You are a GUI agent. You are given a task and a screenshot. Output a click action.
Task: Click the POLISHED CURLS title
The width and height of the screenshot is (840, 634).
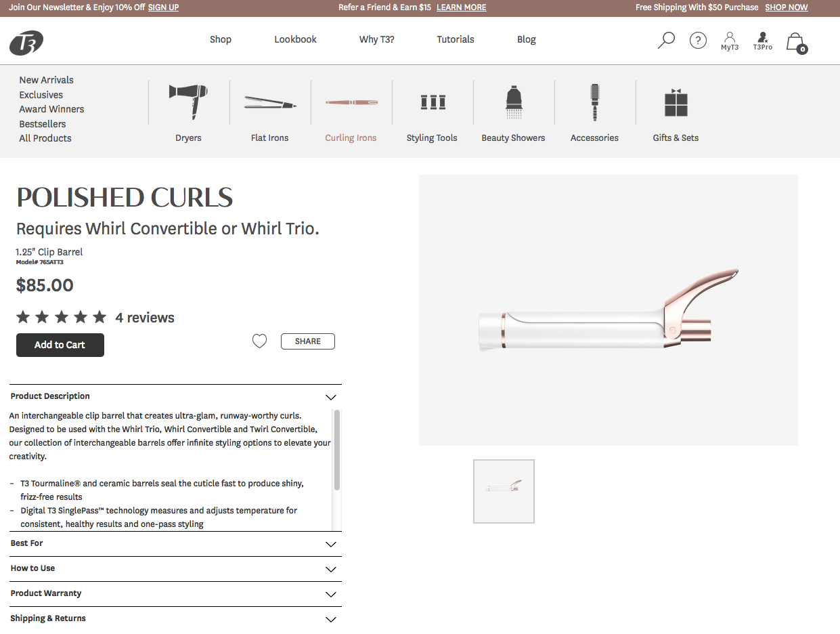click(x=125, y=198)
